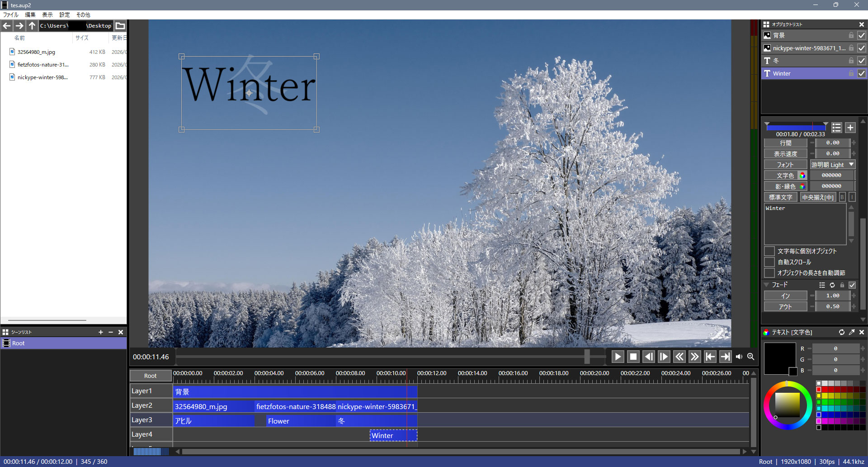Step back one frame

649,357
